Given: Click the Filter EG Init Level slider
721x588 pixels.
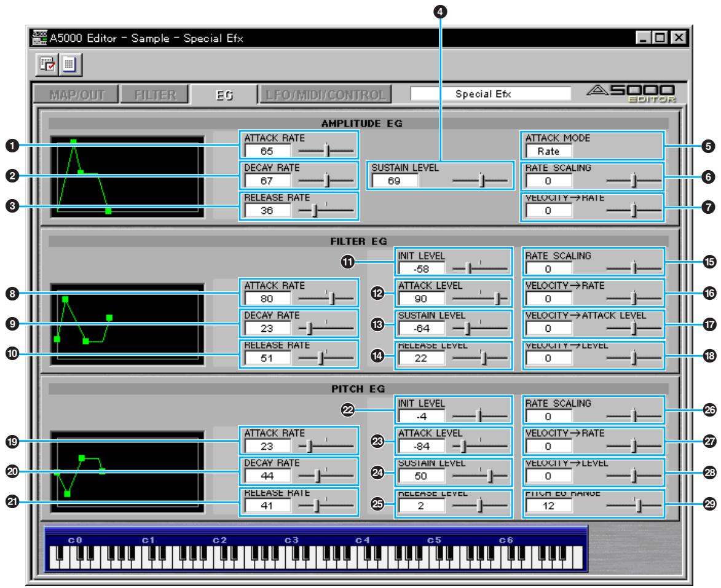Looking at the screenshot, I should click(481, 269).
